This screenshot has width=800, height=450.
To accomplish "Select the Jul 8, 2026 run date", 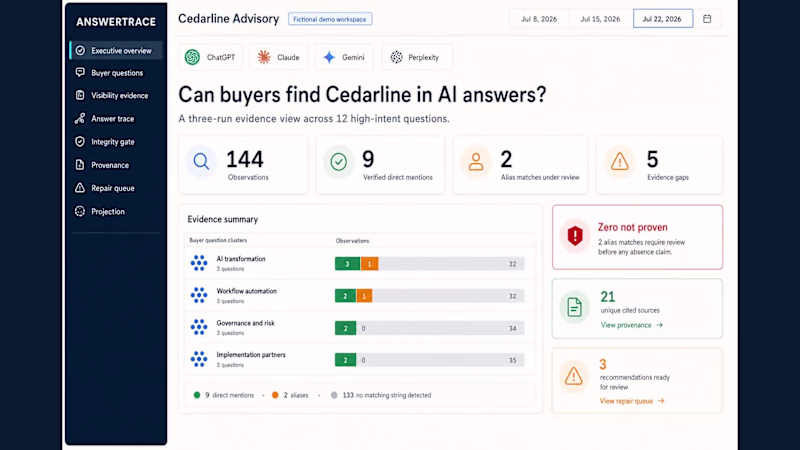I will pyautogui.click(x=539, y=19).
